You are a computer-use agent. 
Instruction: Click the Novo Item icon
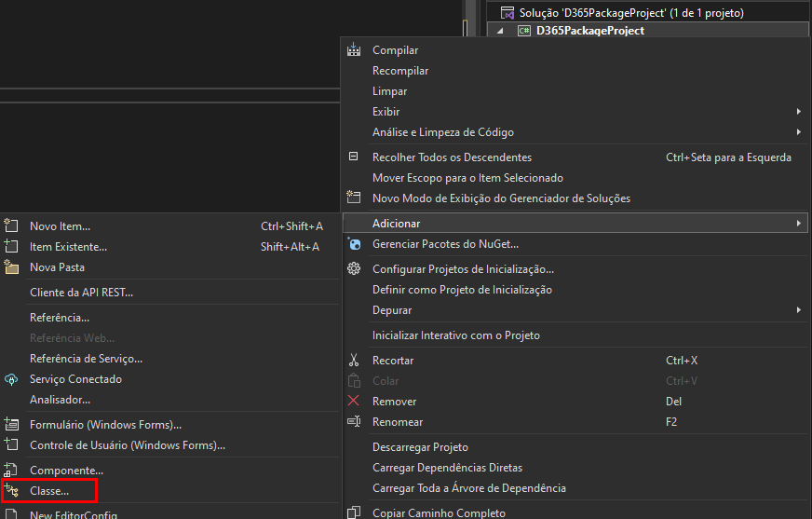11,226
